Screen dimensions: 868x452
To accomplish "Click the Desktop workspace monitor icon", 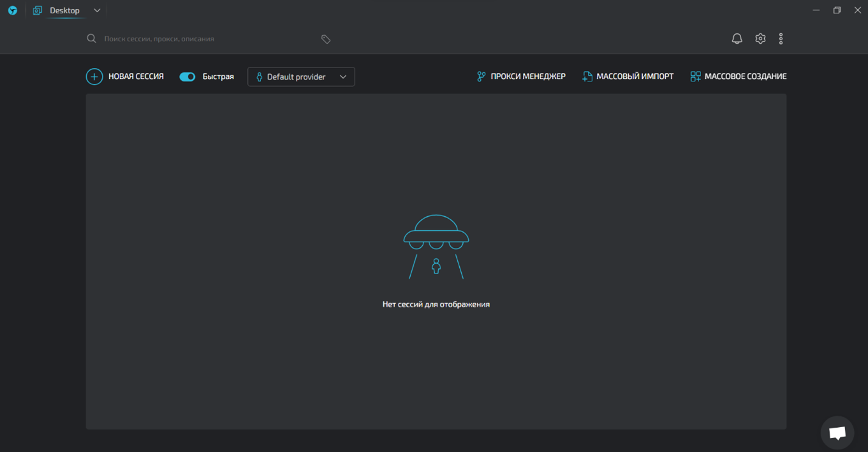I will 37,10.
